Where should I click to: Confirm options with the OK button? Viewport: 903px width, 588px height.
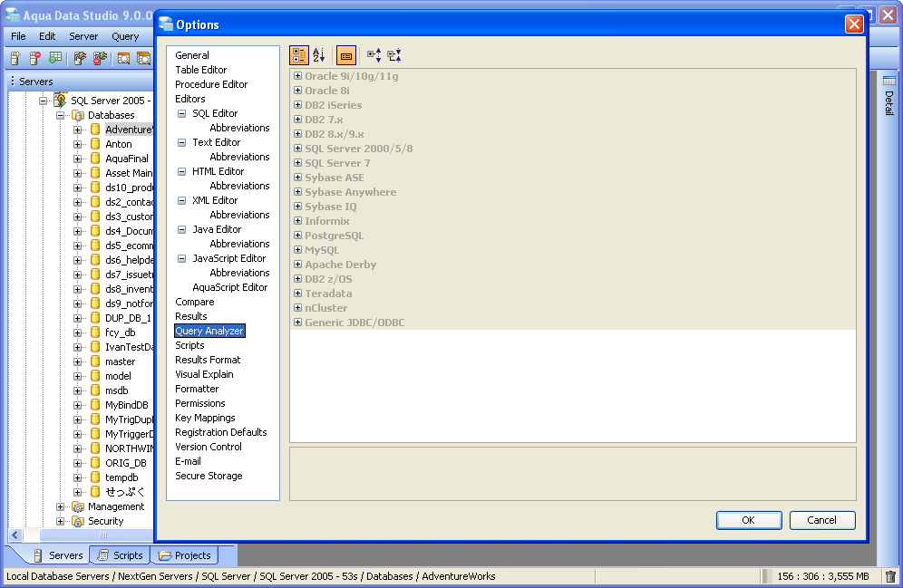coord(749,520)
